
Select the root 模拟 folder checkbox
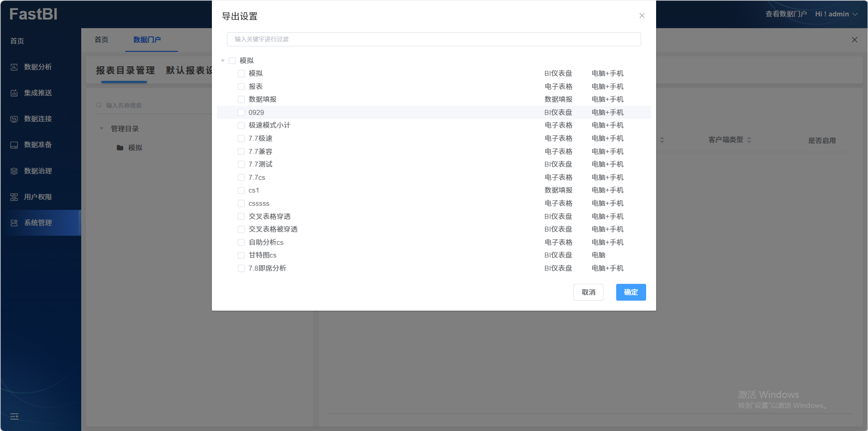tap(232, 61)
